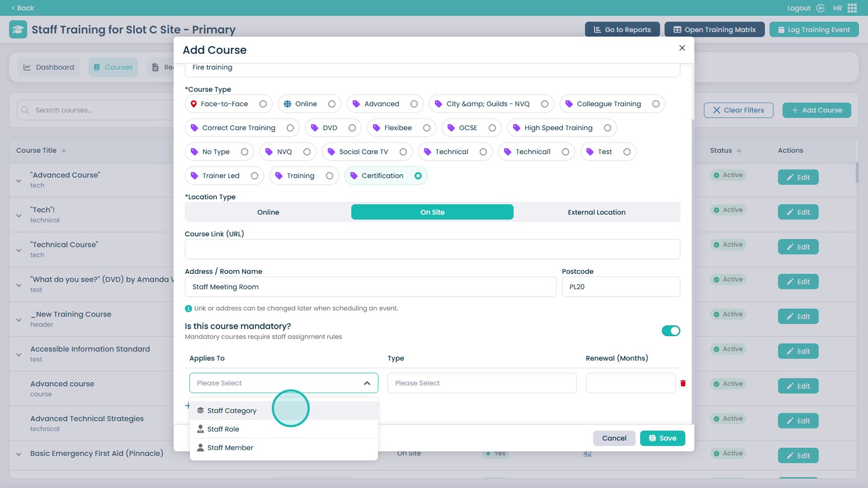
Task: Select Face-to-Face course type radio
Action: tap(263, 104)
